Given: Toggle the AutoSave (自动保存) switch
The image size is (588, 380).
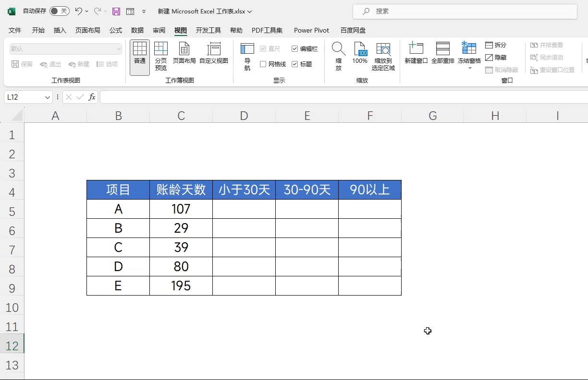Looking at the screenshot, I should pyautogui.click(x=59, y=11).
